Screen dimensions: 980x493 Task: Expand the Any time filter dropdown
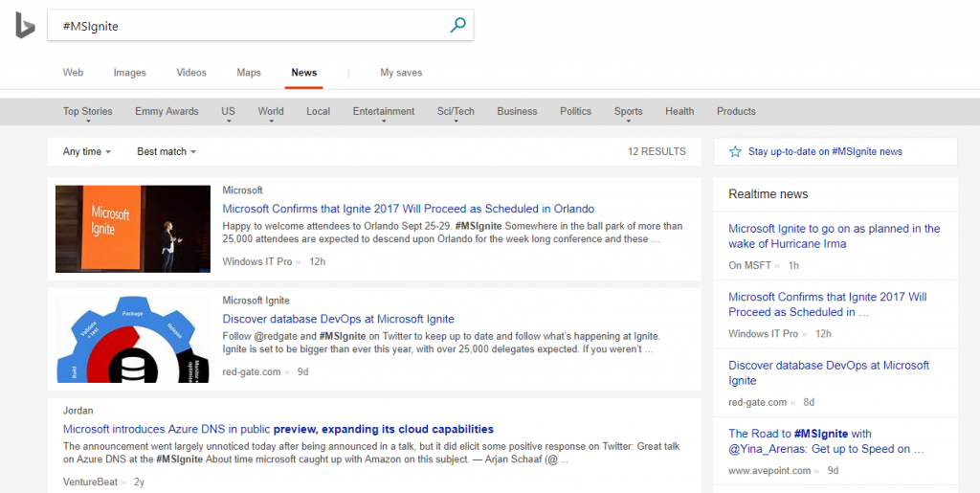87,151
